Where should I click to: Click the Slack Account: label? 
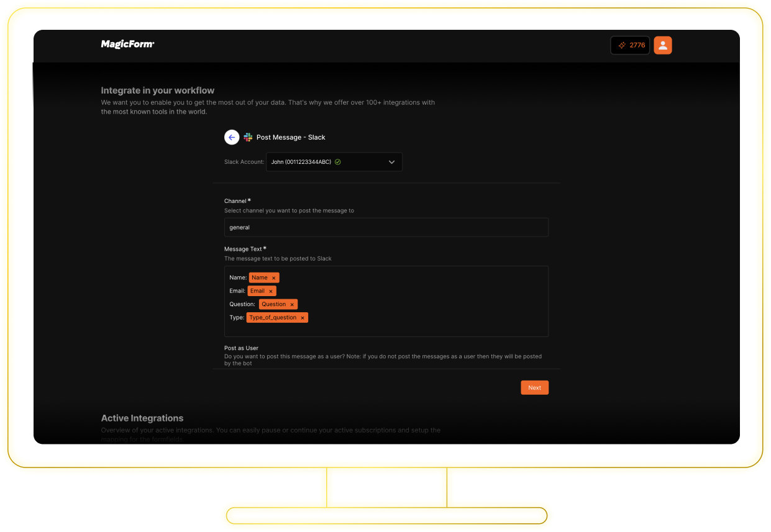click(x=244, y=162)
